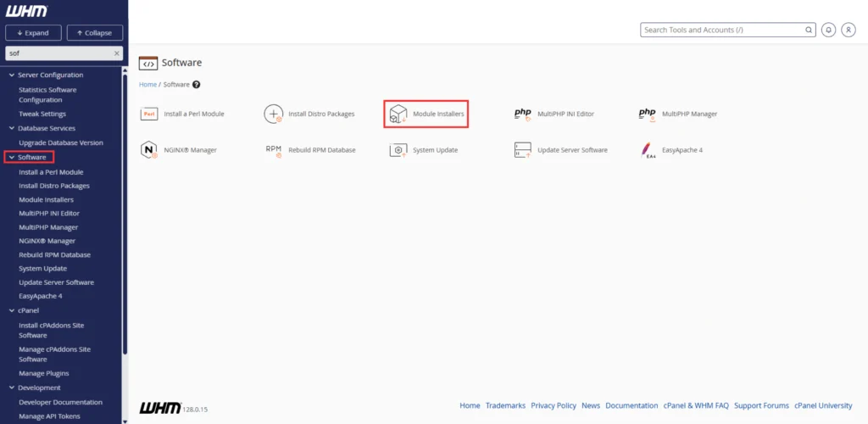Click the footer Home link
This screenshot has width=868, height=424.
[x=470, y=405]
